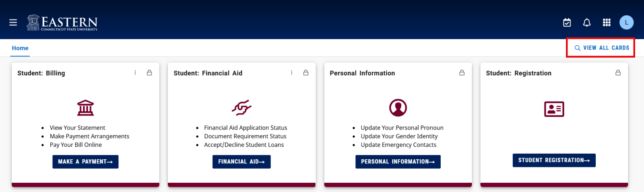This screenshot has width=644, height=192.
Task: Expand the Student: Billing card options menu
Action: (x=135, y=73)
